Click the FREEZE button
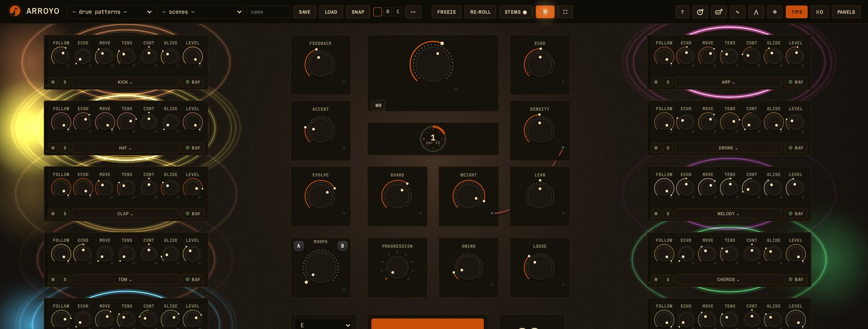The width and height of the screenshot is (868, 329). click(x=446, y=12)
